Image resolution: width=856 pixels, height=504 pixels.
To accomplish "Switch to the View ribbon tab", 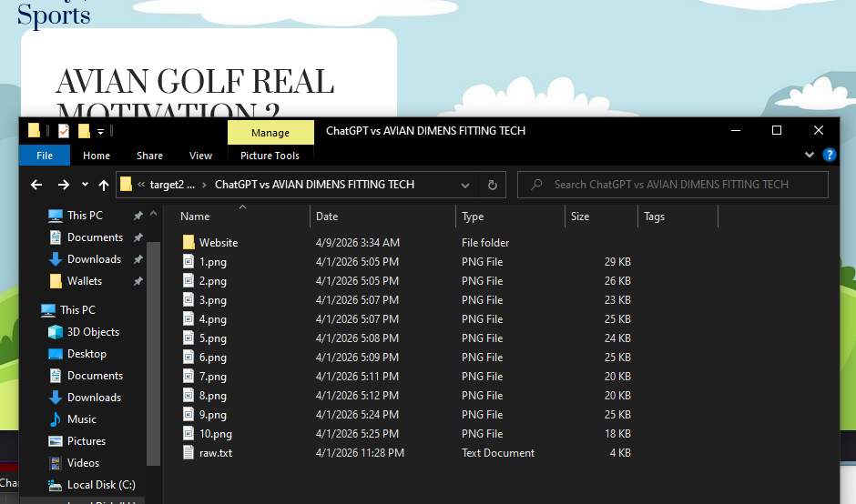I will (x=200, y=156).
